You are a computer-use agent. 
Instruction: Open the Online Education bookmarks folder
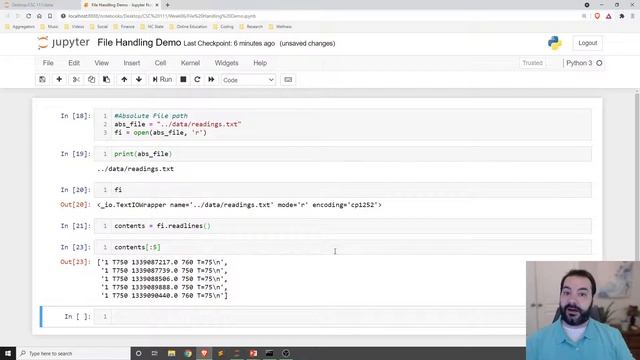tap(188, 27)
